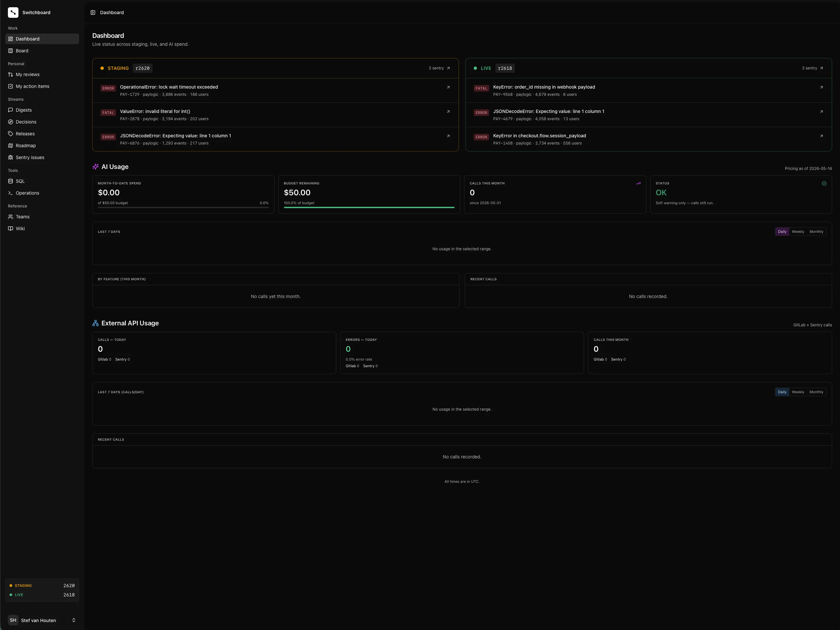Click month-to-date spend progress bar
The height and width of the screenshot is (630, 840).
coord(183,207)
